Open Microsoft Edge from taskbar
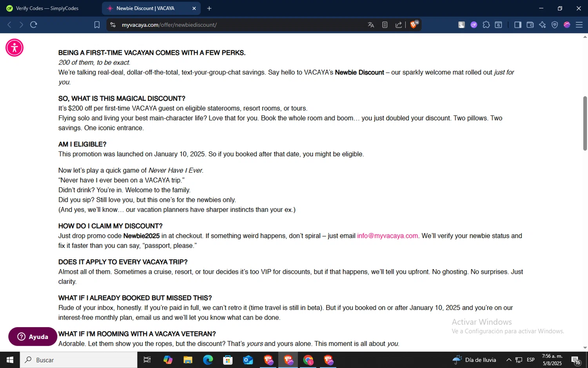 click(208, 360)
